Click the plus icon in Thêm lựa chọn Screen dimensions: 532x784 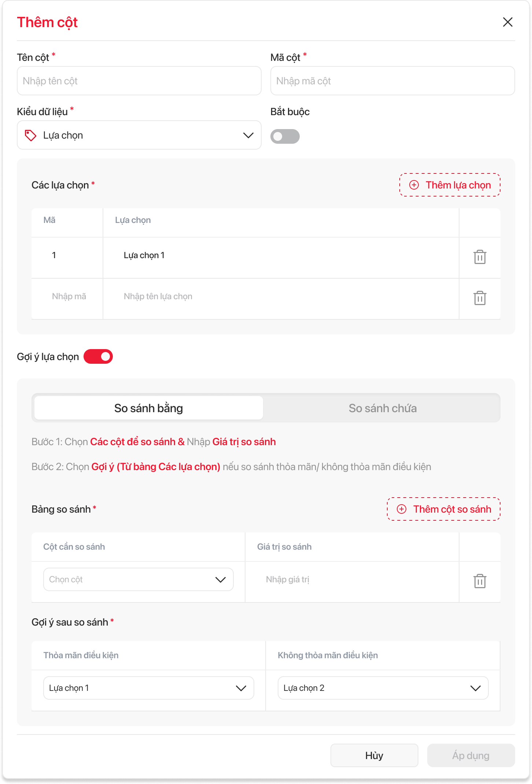414,185
